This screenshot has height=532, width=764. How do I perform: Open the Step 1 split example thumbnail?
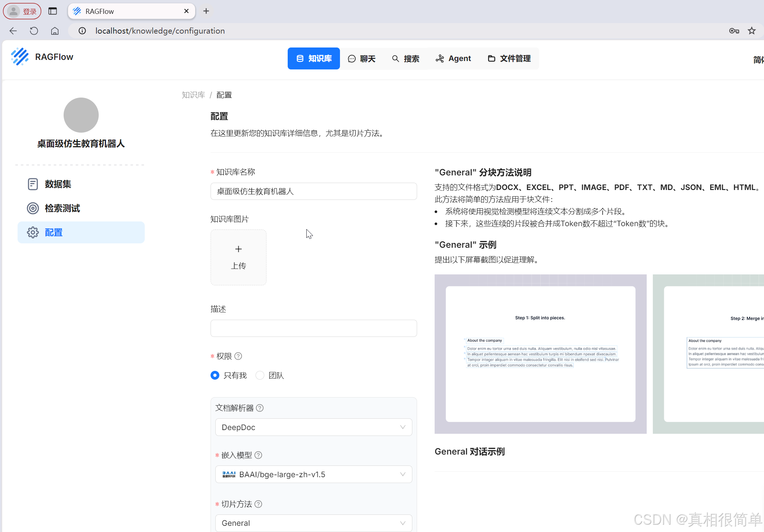click(540, 354)
